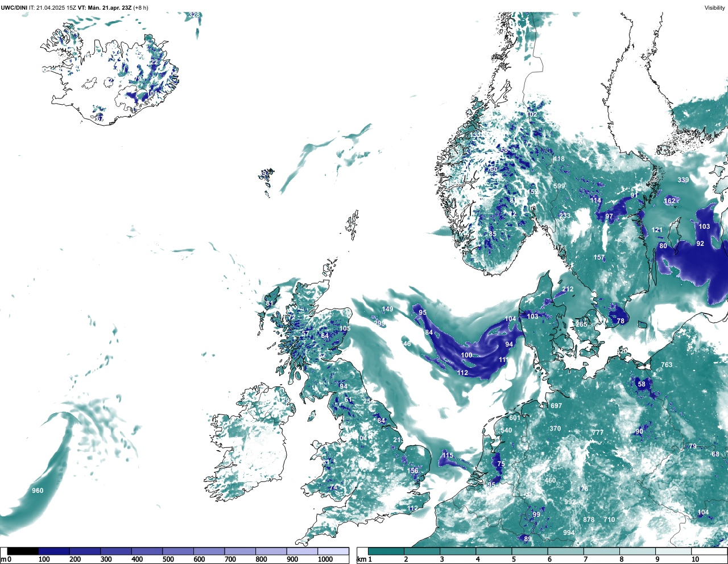Click the '710' map value
This screenshot has height=564, width=728.
click(x=609, y=520)
